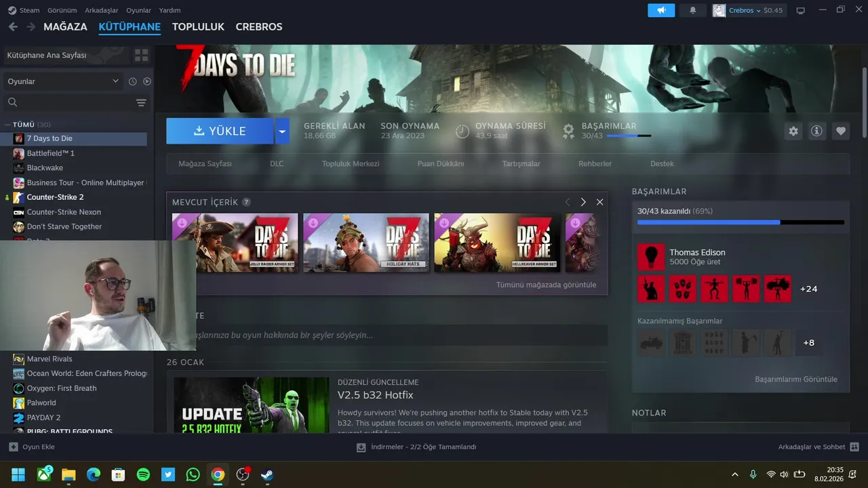
Task: Open the DLC page link
Action: tap(277, 164)
